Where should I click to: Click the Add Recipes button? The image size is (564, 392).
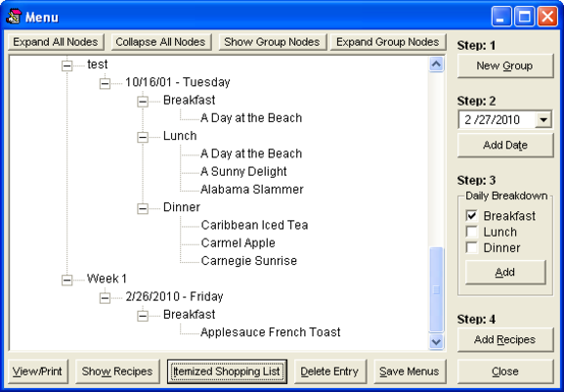[x=505, y=339]
